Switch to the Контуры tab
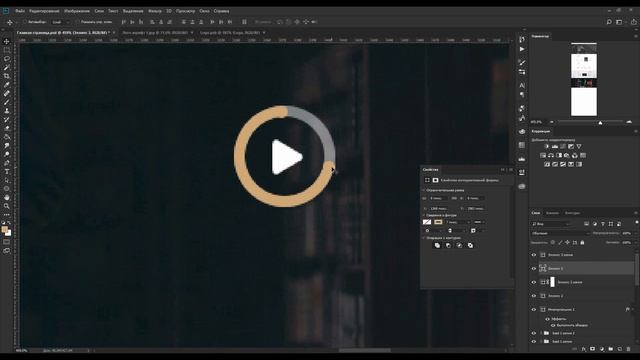This screenshot has height=360, width=640. [572, 213]
